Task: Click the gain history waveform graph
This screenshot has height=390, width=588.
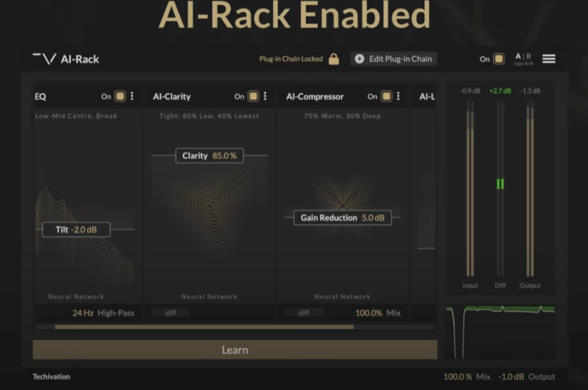Action: 500,332
